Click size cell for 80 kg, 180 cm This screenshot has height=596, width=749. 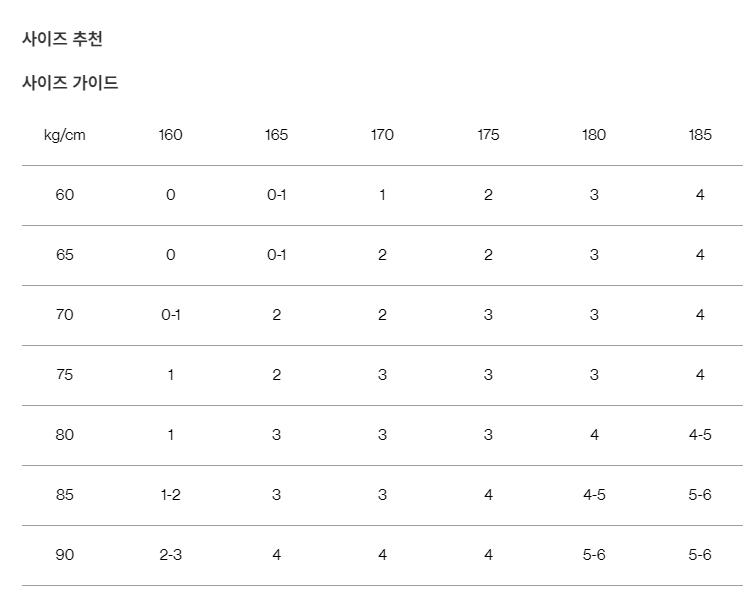tap(594, 435)
